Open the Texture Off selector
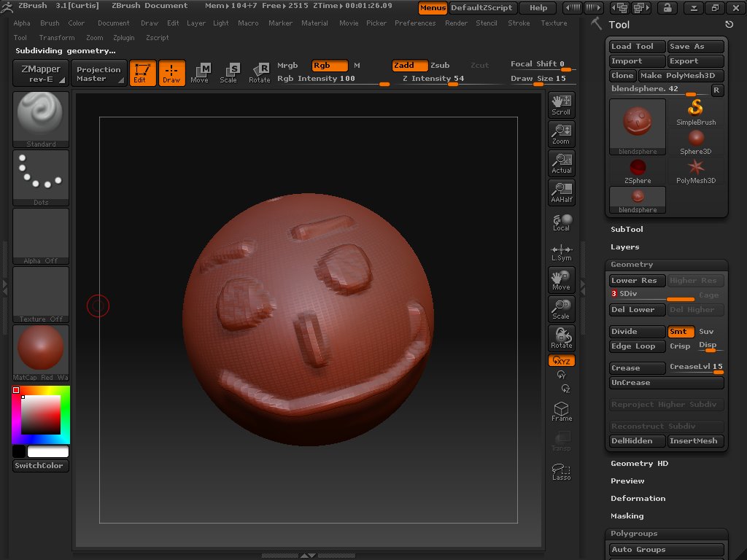 tap(41, 295)
